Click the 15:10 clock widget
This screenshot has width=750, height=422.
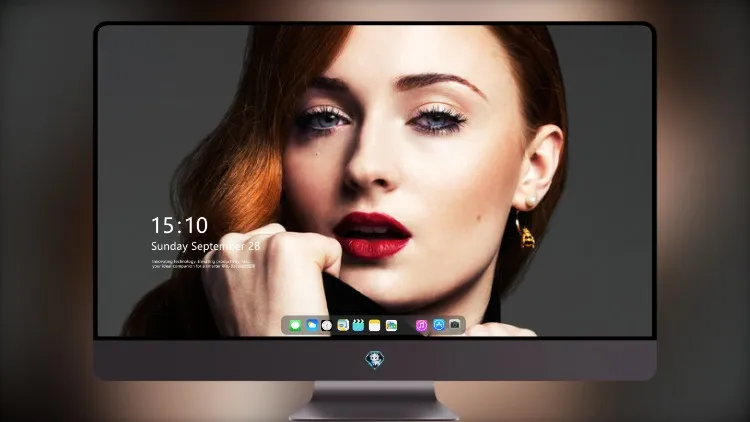pyautogui.click(x=179, y=225)
